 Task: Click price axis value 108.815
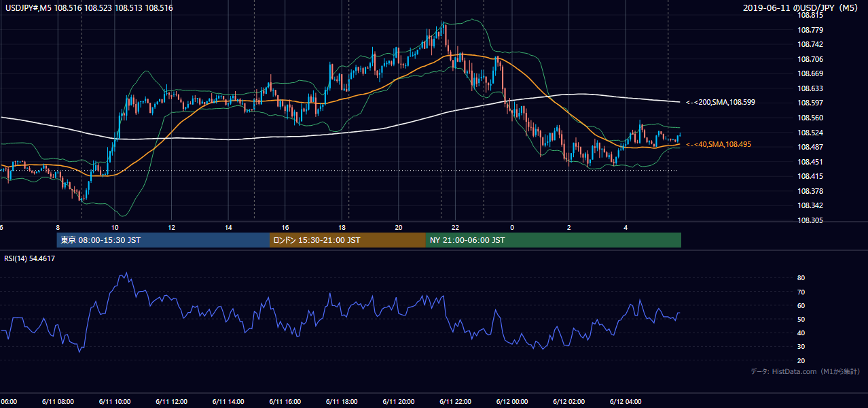[x=811, y=15]
